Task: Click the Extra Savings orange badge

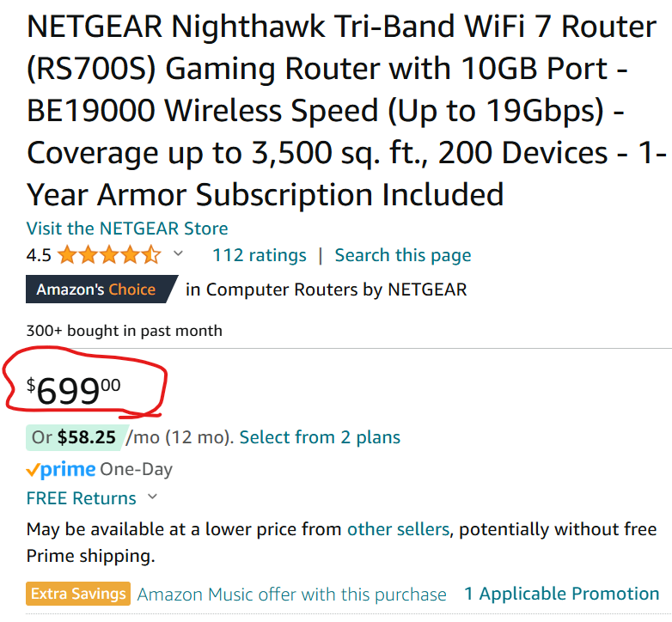Action: point(78,594)
